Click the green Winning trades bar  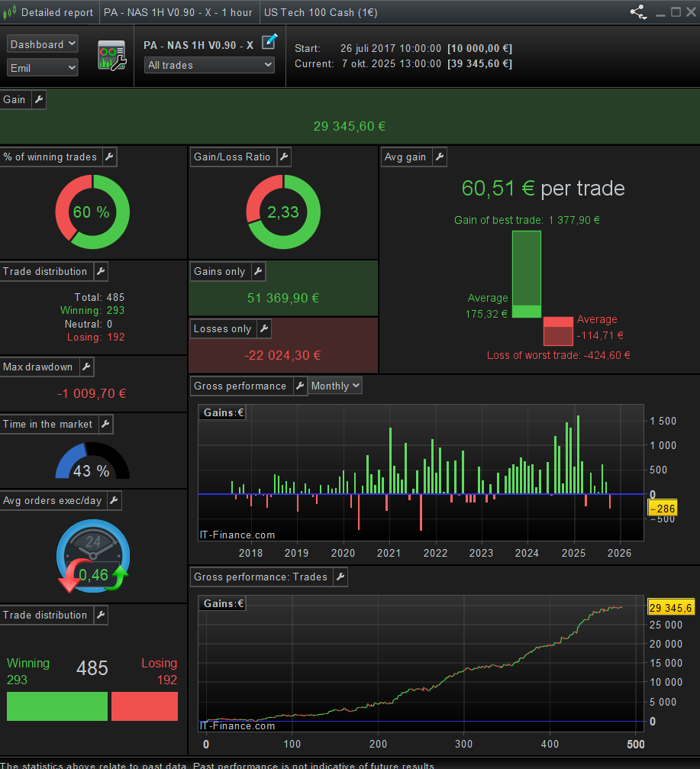coord(57,706)
